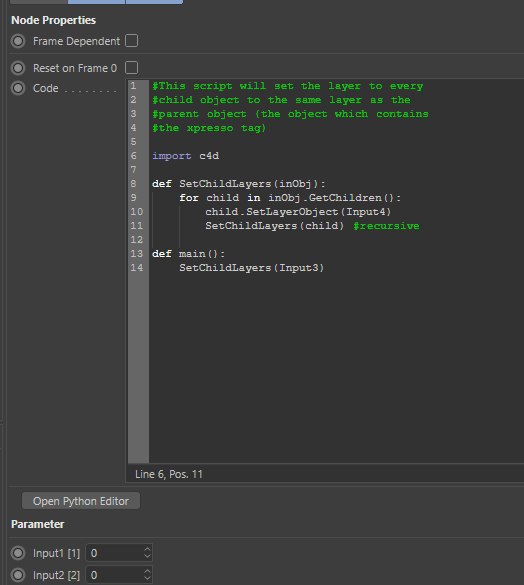Click the animation dot beside Frame Dependent
The height and width of the screenshot is (585, 524).
18,41
